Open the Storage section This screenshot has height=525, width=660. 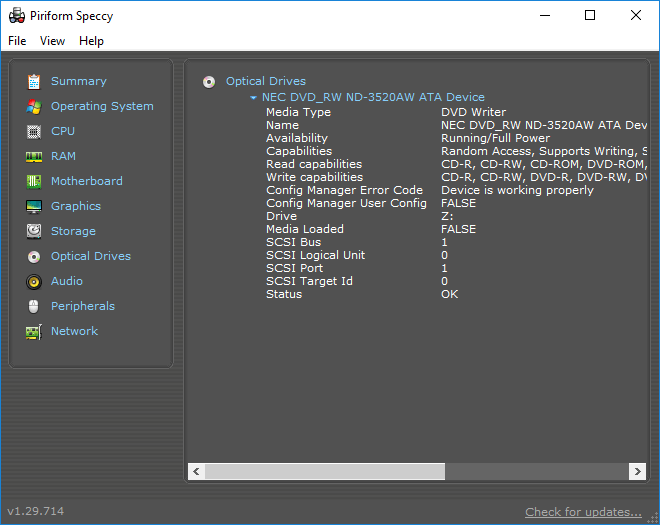(73, 231)
